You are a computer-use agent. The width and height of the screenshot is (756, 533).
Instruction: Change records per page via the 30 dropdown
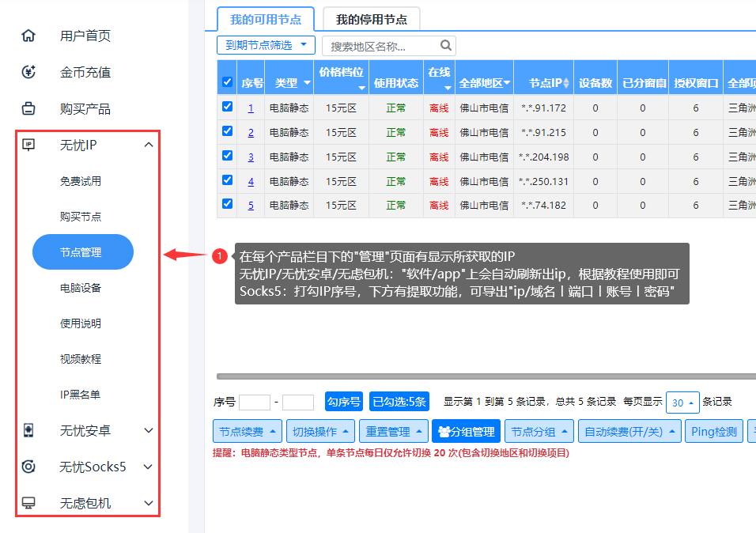(682, 403)
